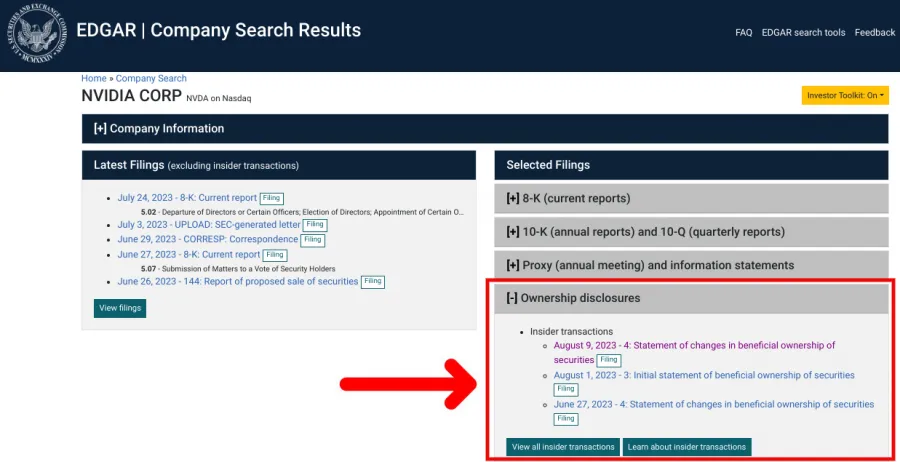Open August 9, 2023 form 4 statement
Screen dimensions: 900x462
694,346
